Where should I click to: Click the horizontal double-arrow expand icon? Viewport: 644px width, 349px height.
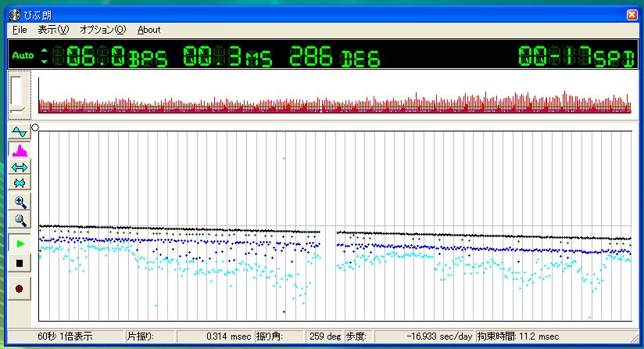point(20,167)
